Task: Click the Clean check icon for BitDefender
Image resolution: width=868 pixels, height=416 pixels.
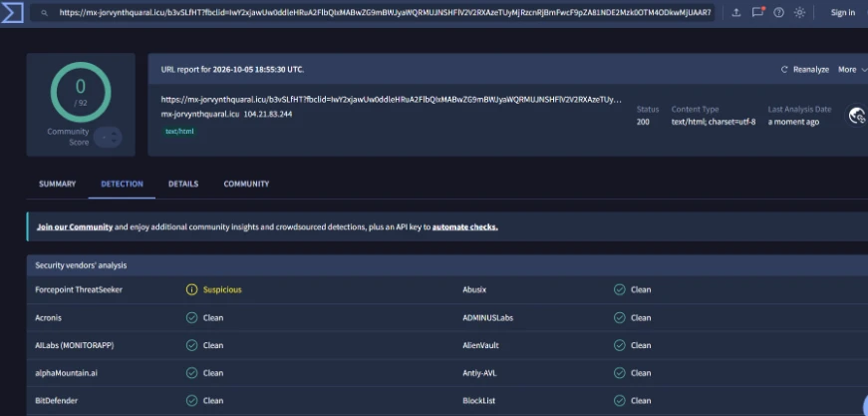Action: [x=191, y=400]
